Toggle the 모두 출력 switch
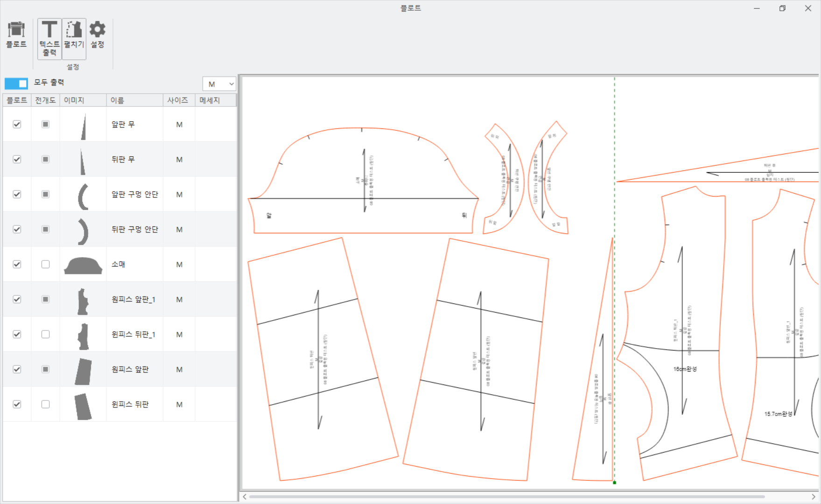 16,84
